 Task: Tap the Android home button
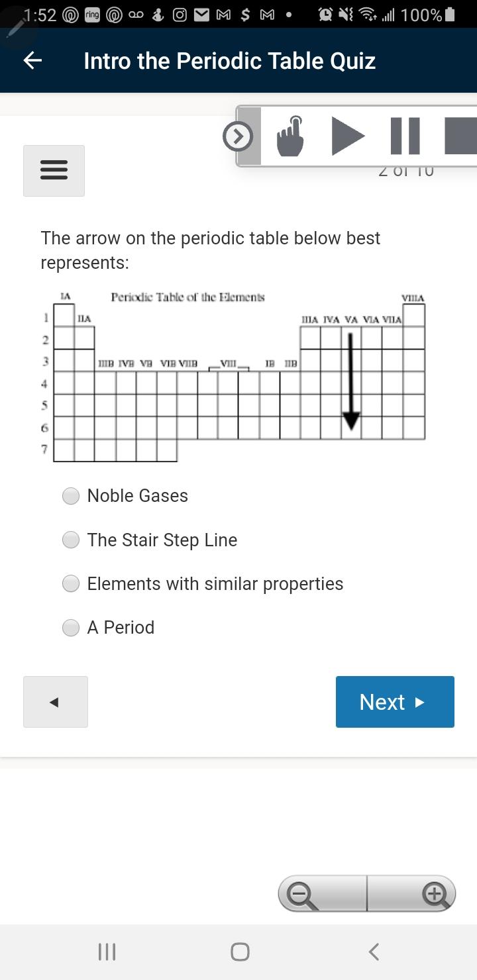(238, 952)
